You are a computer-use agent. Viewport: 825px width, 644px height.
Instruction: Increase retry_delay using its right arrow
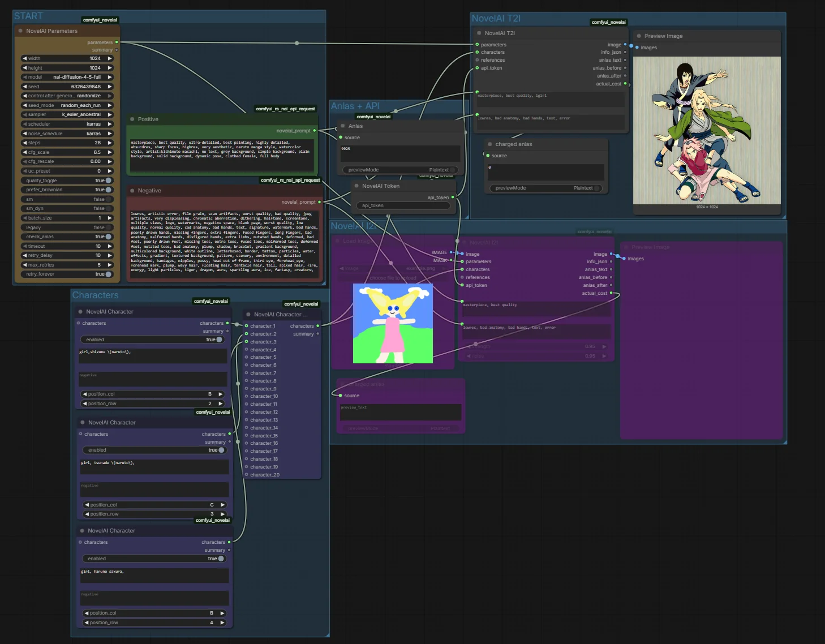click(110, 255)
